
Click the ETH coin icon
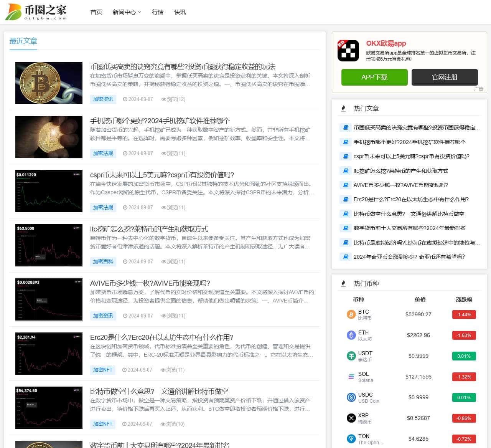point(351,335)
